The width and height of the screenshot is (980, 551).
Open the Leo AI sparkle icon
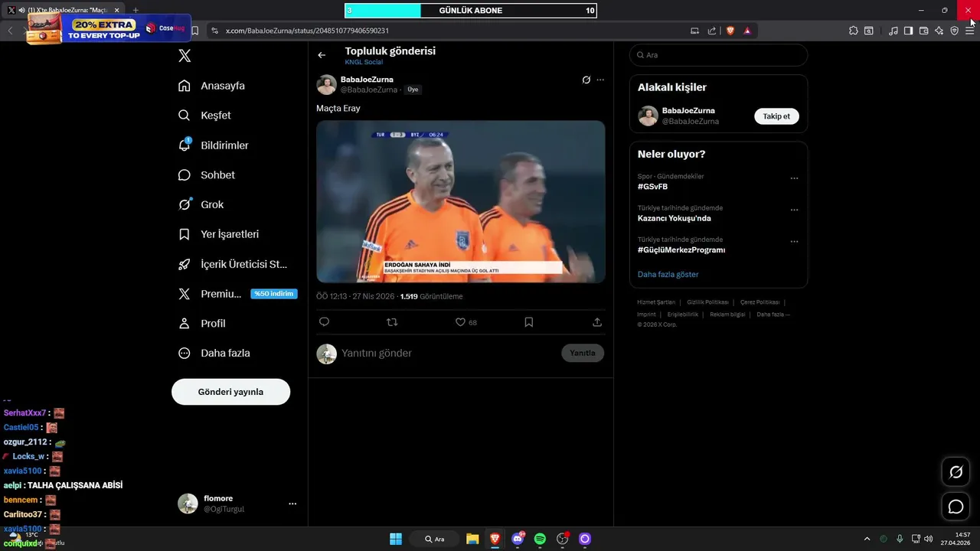[939, 31]
